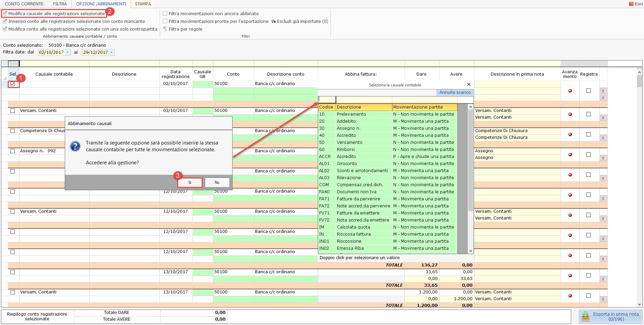Screen dimensions: 644x325
Task: Click red X for the Assegno row
Action: pos(603,158)
